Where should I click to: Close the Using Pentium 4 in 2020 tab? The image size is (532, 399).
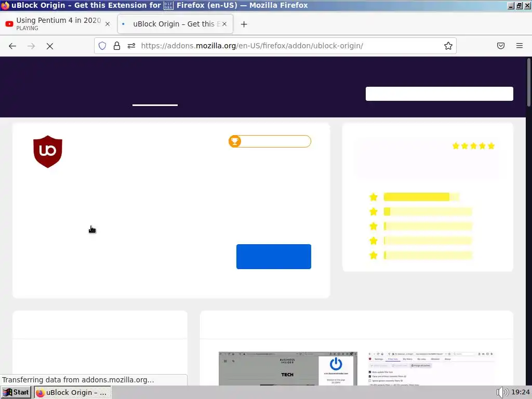108,24
